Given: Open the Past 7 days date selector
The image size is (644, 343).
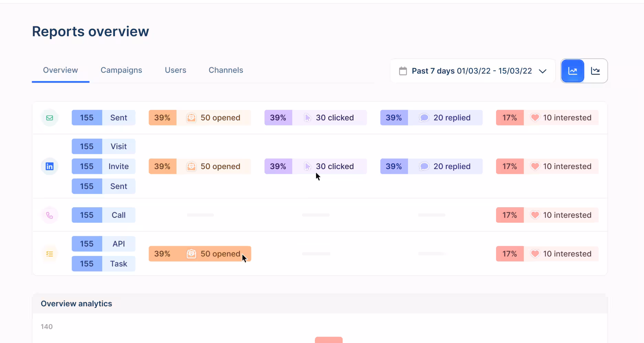Looking at the screenshot, I should tap(472, 71).
